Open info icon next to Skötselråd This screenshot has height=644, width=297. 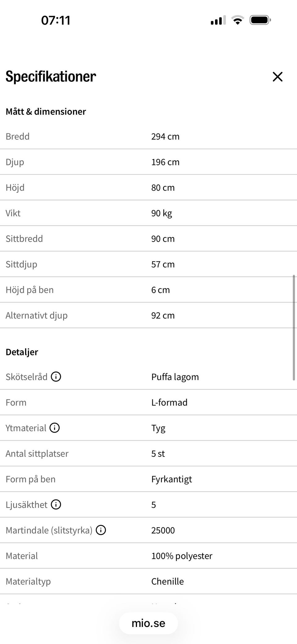click(x=56, y=377)
